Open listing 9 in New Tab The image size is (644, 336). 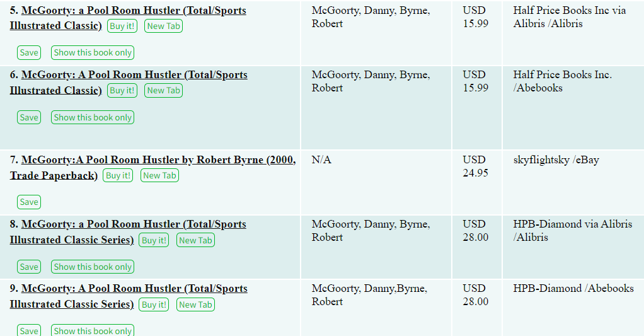[195, 304]
